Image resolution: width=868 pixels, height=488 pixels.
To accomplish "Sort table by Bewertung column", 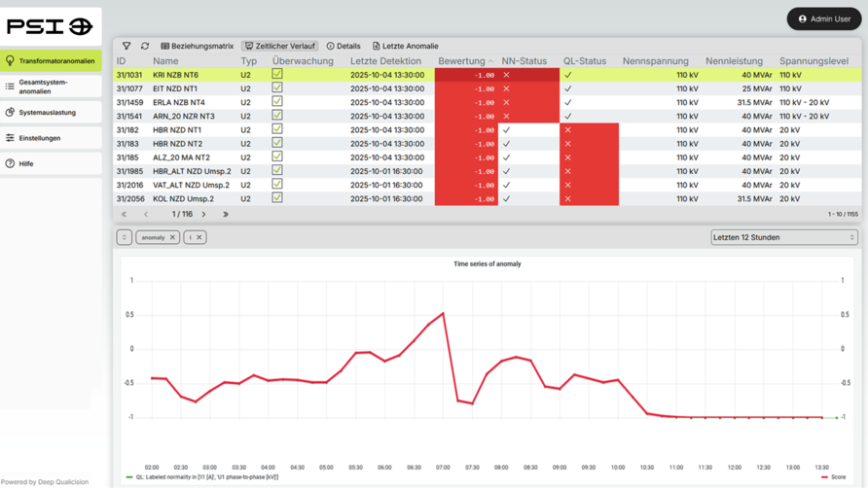I will [462, 61].
